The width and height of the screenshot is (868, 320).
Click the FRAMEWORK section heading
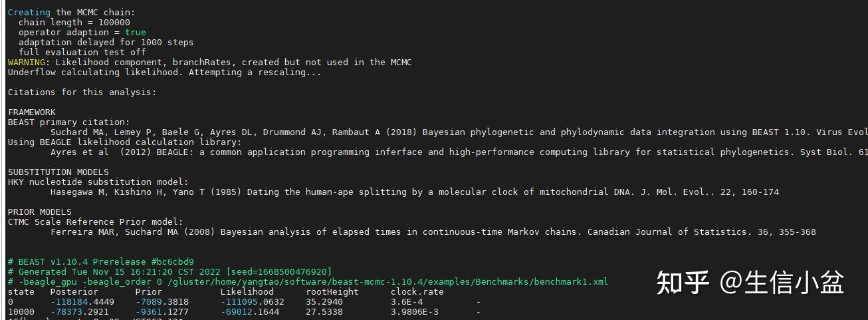point(31,112)
